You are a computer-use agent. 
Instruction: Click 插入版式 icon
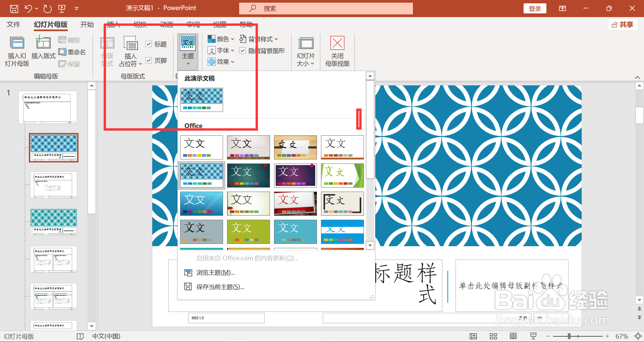click(43, 48)
